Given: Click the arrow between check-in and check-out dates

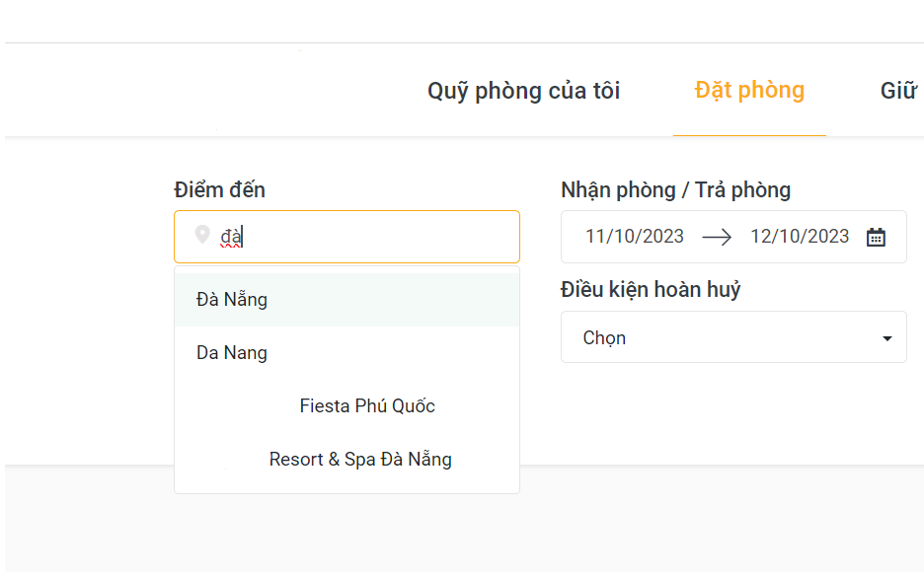Looking at the screenshot, I should click(x=717, y=237).
